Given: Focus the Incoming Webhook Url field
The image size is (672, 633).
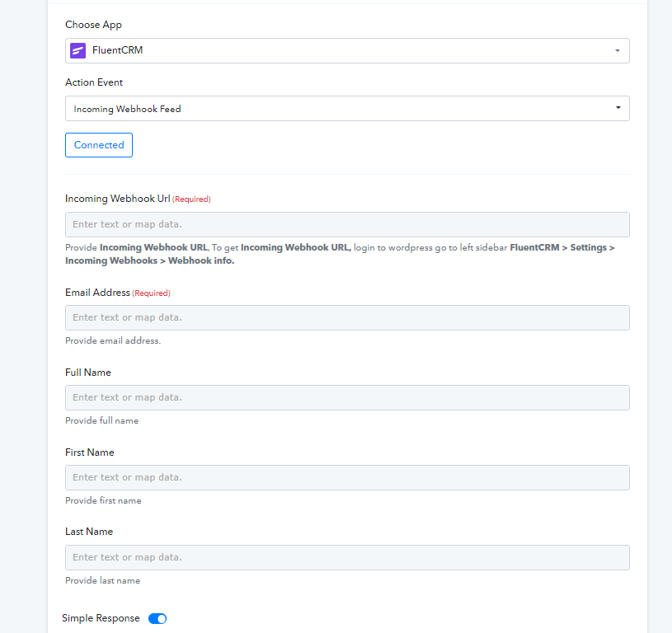Looking at the screenshot, I should [x=347, y=224].
